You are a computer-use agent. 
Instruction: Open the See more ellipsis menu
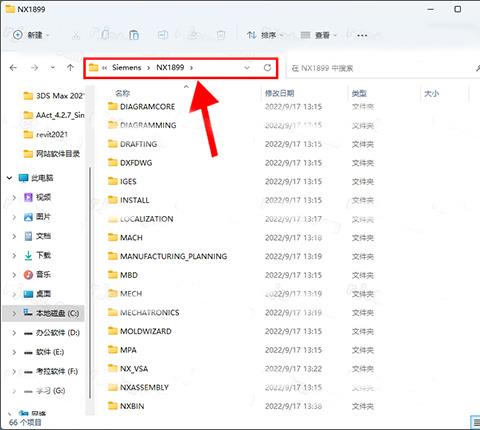[362, 35]
